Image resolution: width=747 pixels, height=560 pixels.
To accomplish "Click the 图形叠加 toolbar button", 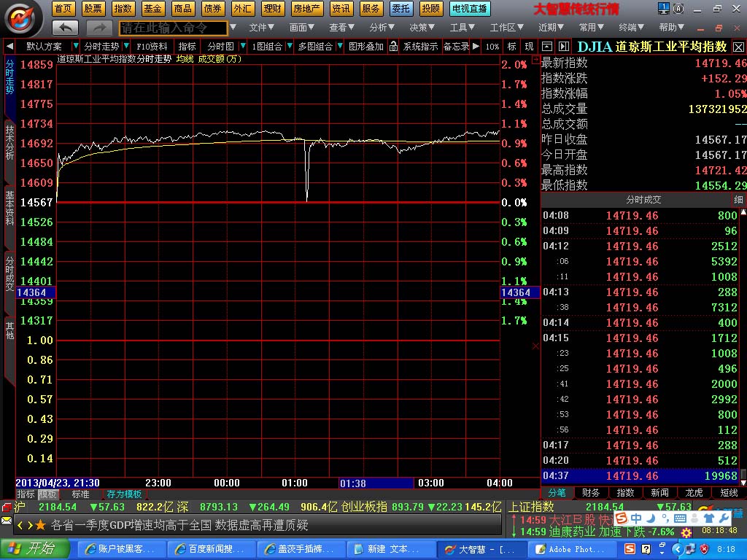I will click(366, 46).
